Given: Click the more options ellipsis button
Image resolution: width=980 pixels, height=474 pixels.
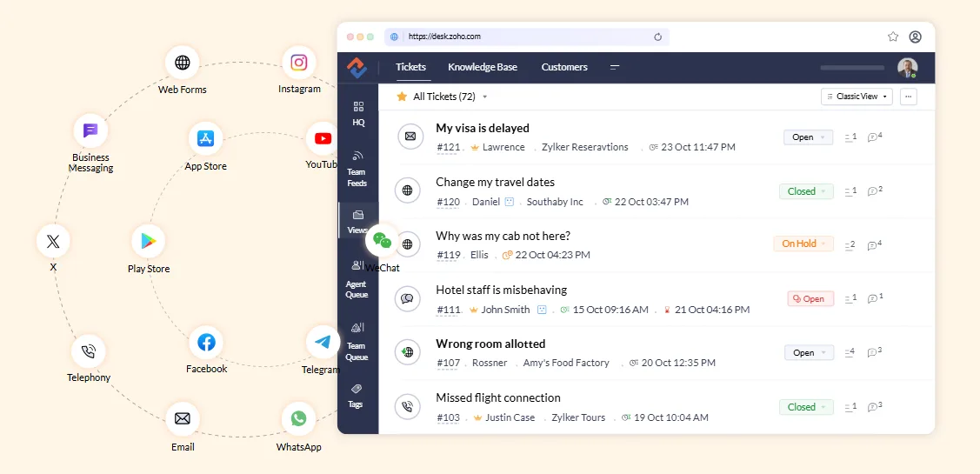Looking at the screenshot, I should point(909,97).
